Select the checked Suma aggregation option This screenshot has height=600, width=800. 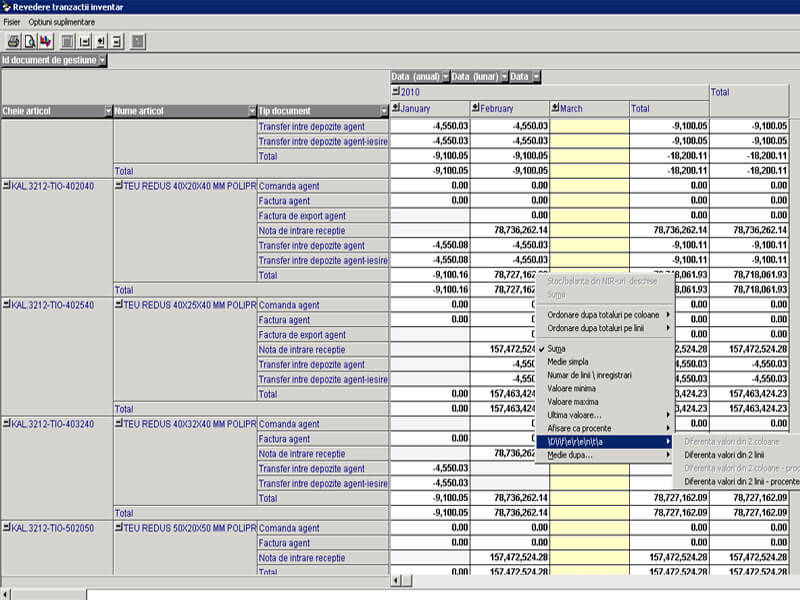(x=556, y=348)
